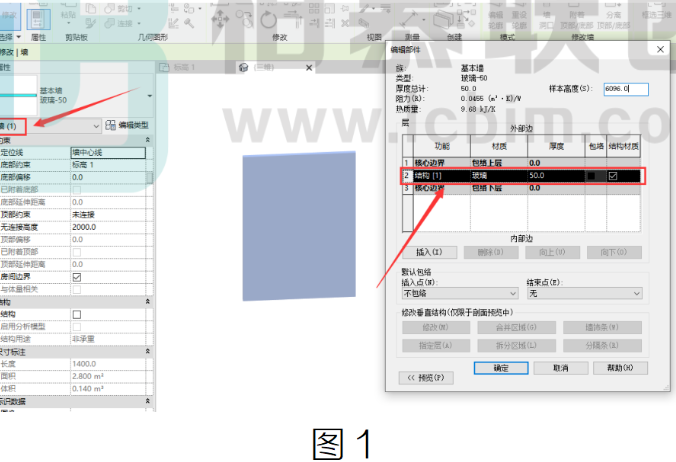This screenshot has width=676, height=462.
Task: Toggle the 已附着顶部 checkbox
Action: click(77, 252)
